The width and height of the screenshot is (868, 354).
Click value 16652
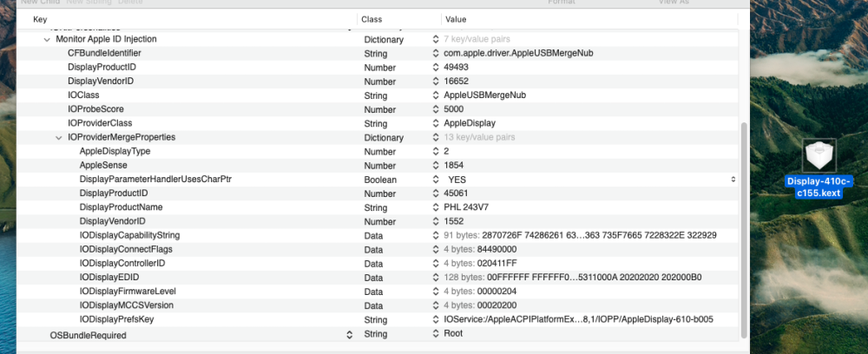457,81
